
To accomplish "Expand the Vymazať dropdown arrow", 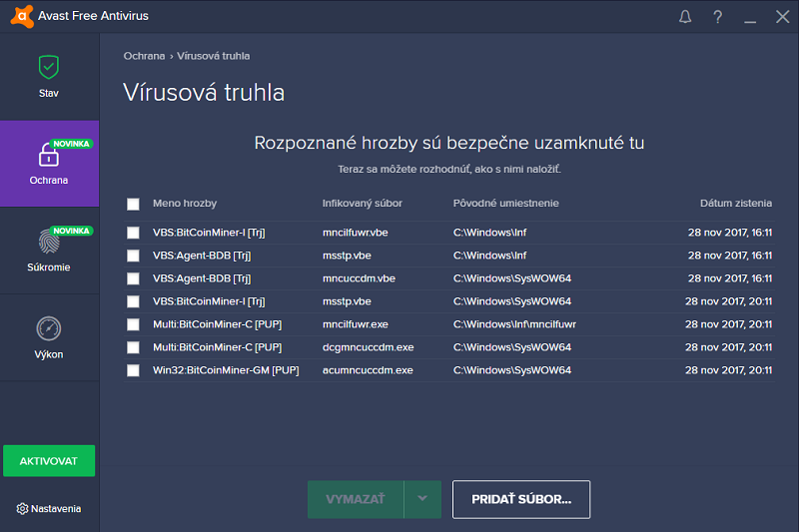I will 422,499.
